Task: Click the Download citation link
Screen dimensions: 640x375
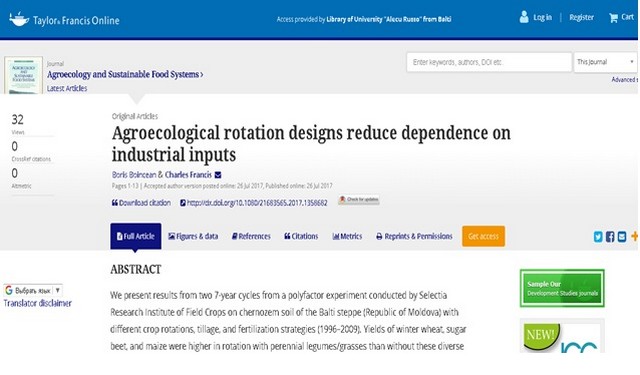Action: pos(141,203)
